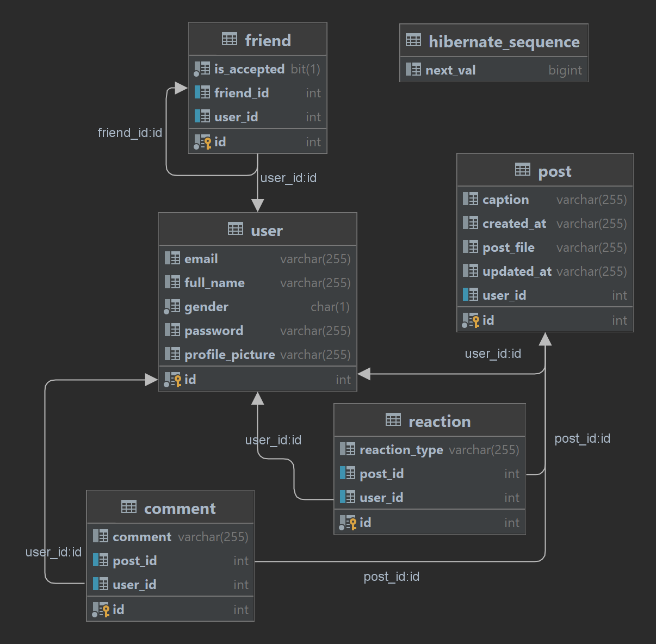Viewport: 656px width, 644px height.
Task: Select the table icon in reaction header
Action: tap(393, 419)
